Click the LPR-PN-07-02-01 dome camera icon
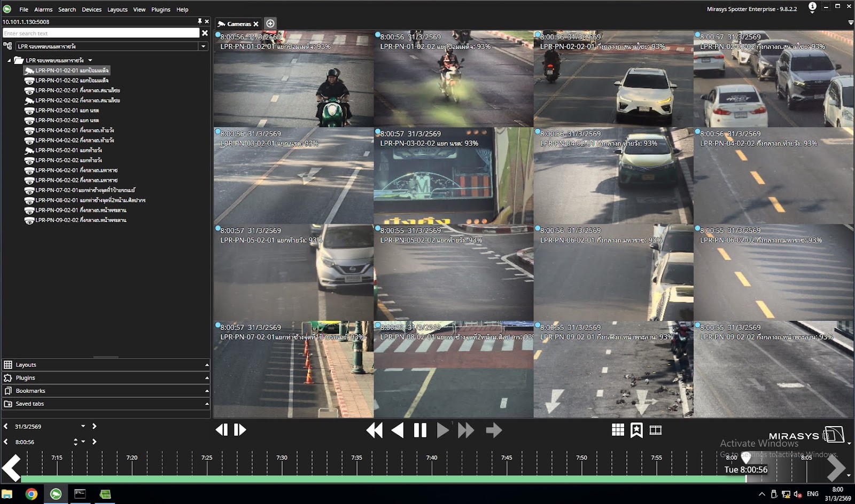Viewport: 855px width, 504px height. [x=29, y=191]
